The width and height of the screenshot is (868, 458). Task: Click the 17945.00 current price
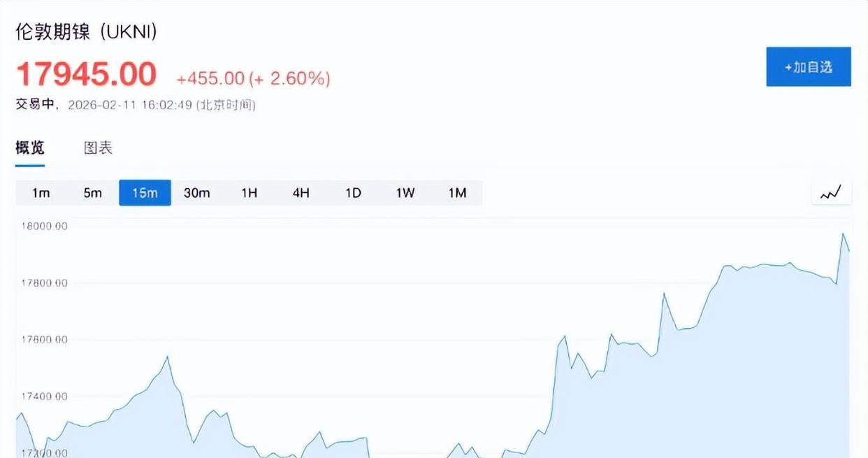[x=86, y=75]
